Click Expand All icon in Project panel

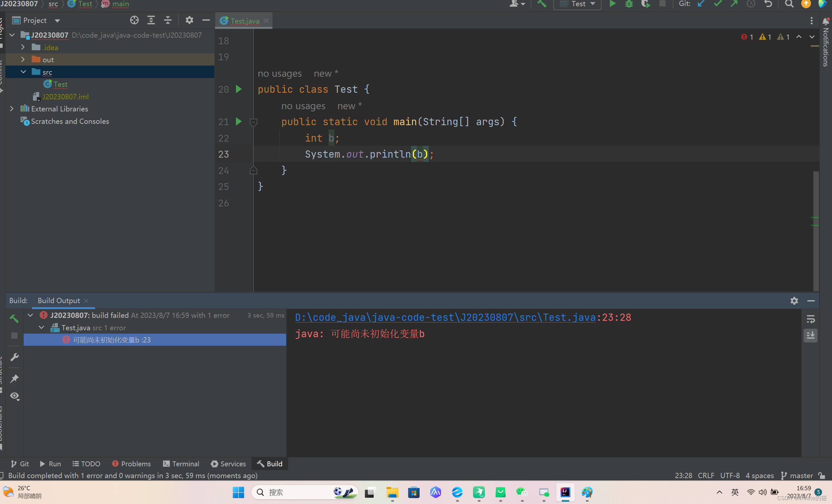tap(151, 20)
